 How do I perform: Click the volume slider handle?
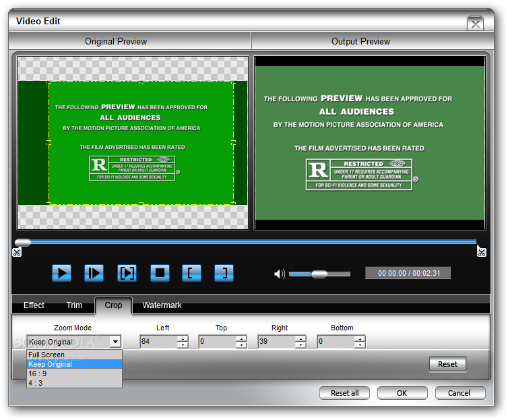click(x=319, y=274)
